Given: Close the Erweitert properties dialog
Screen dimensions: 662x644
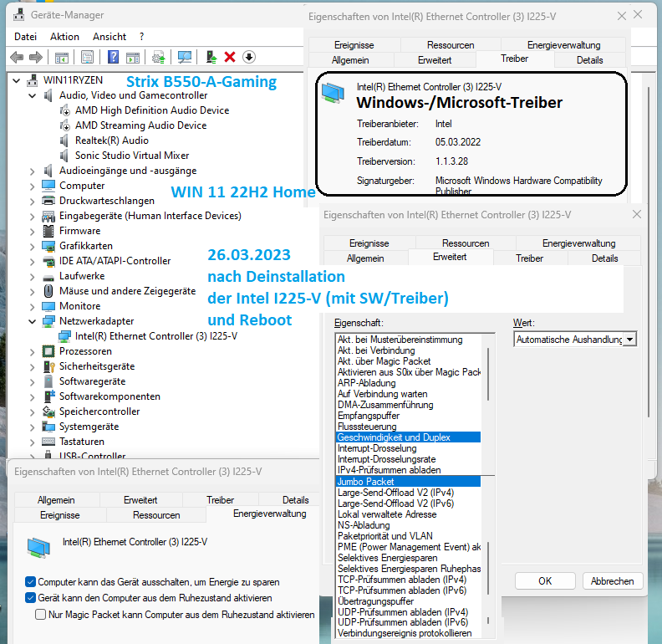Looking at the screenshot, I should coord(637,214).
